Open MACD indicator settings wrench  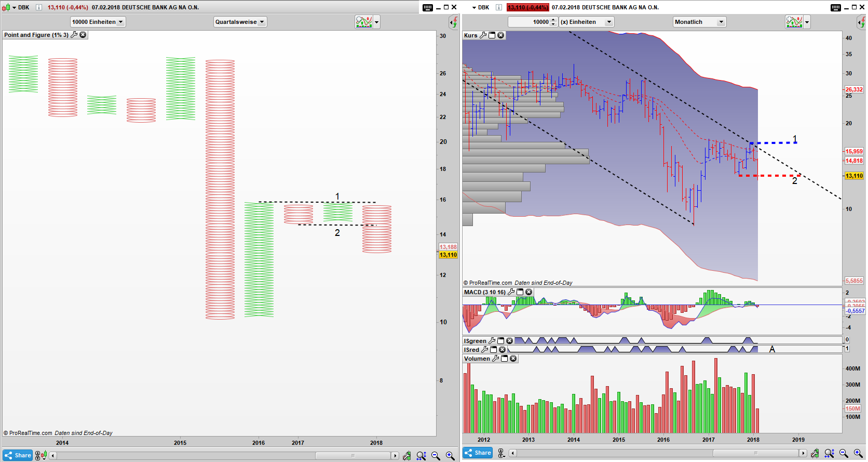point(511,292)
